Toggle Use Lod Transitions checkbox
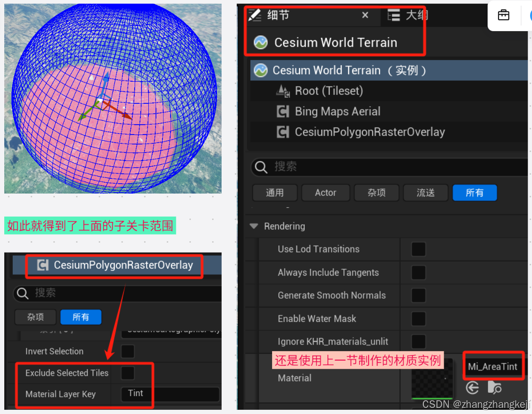 click(418, 249)
